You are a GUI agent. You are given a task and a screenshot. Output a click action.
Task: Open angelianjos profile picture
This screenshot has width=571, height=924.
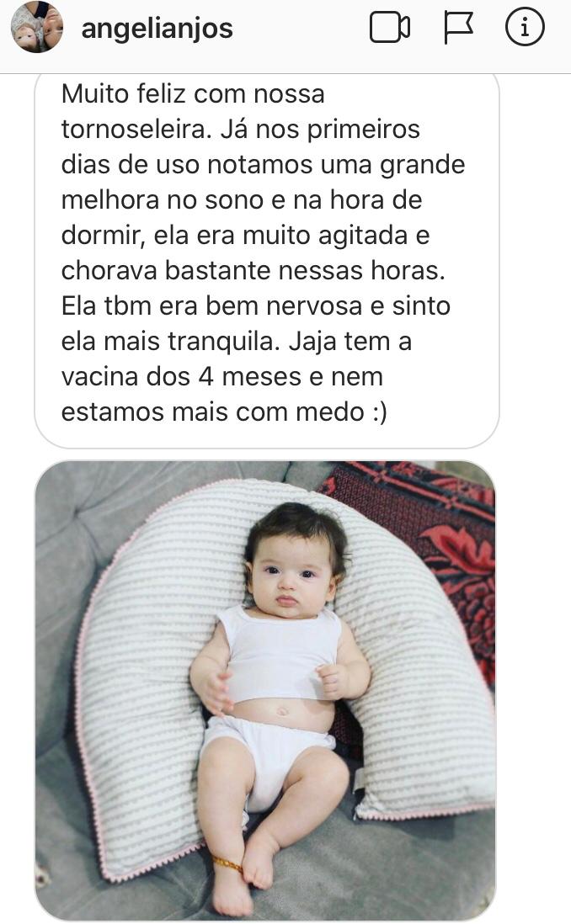click(36, 27)
